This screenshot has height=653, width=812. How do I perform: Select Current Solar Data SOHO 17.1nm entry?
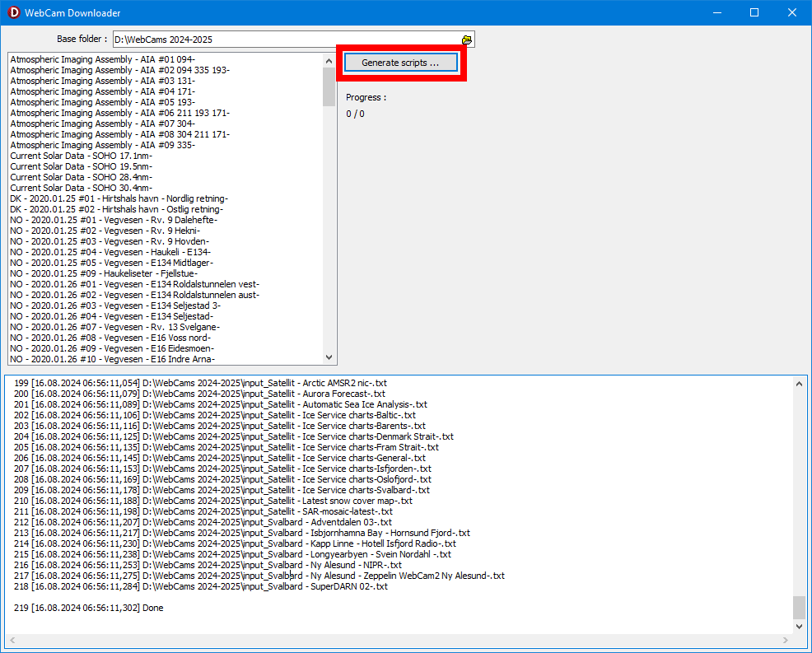(81, 156)
